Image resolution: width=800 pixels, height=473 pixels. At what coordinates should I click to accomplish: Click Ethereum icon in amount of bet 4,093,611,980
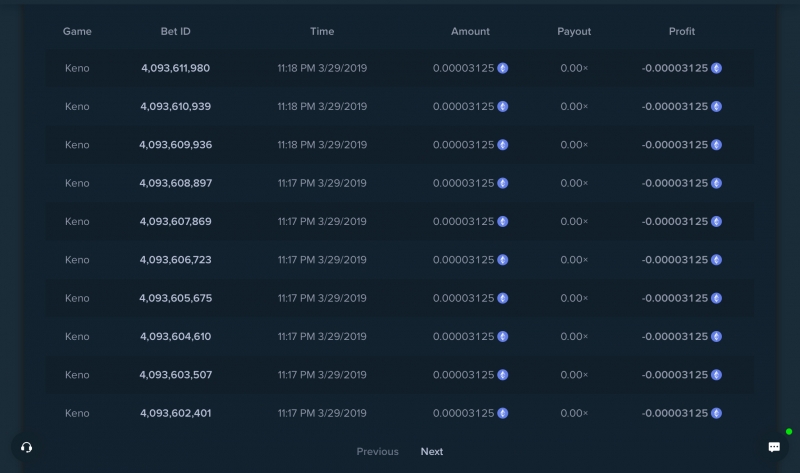(x=503, y=68)
